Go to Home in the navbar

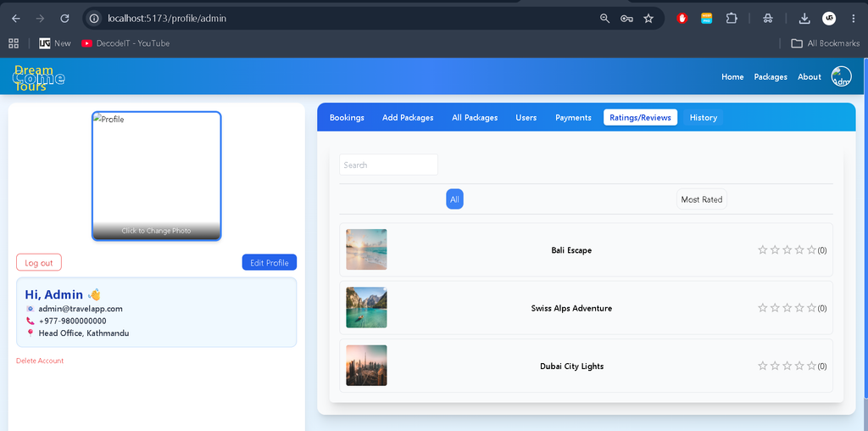[x=732, y=77]
